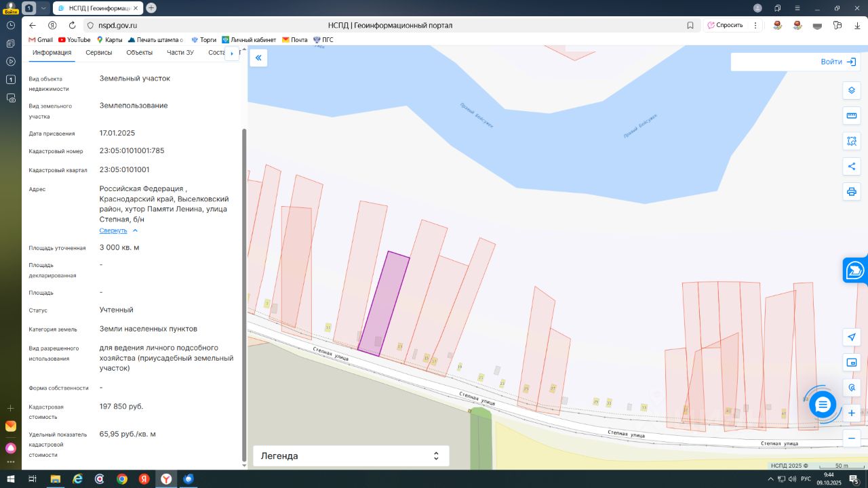Viewport: 868px width, 488px height.
Task: Zoom in on the map
Action: click(852, 413)
